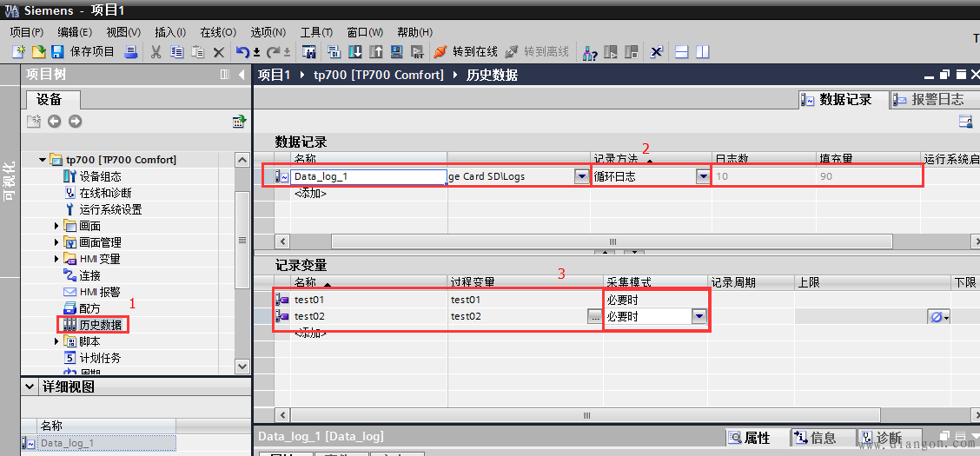
Task: Click the Open project folder icon
Action: pyautogui.click(x=39, y=52)
